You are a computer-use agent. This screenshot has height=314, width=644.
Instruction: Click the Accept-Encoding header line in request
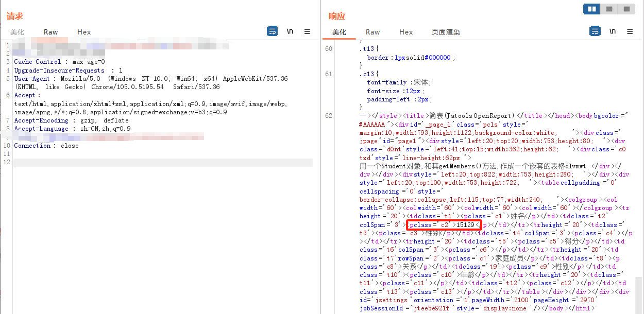[x=72, y=120]
